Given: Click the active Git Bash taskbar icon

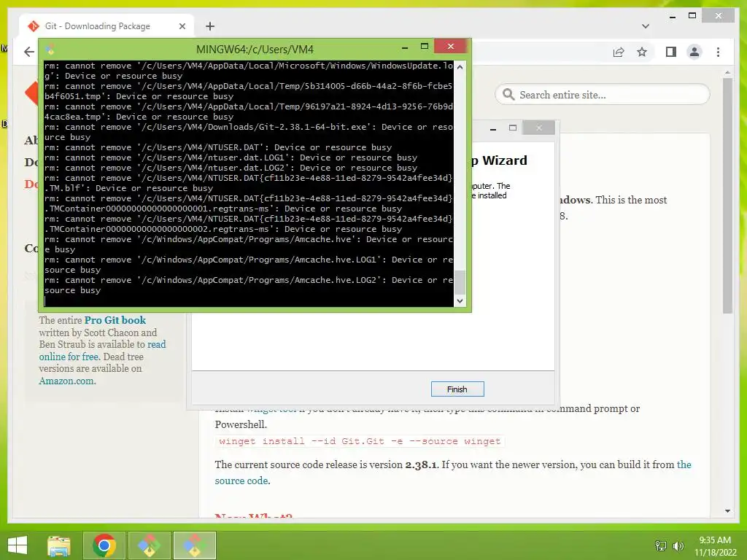Looking at the screenshot, I should click(194, 545).
